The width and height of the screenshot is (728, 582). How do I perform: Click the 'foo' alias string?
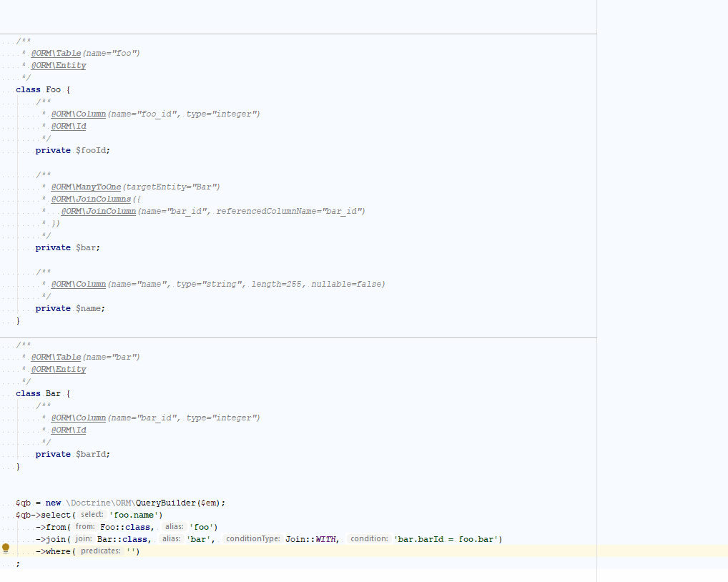(202, 527)
